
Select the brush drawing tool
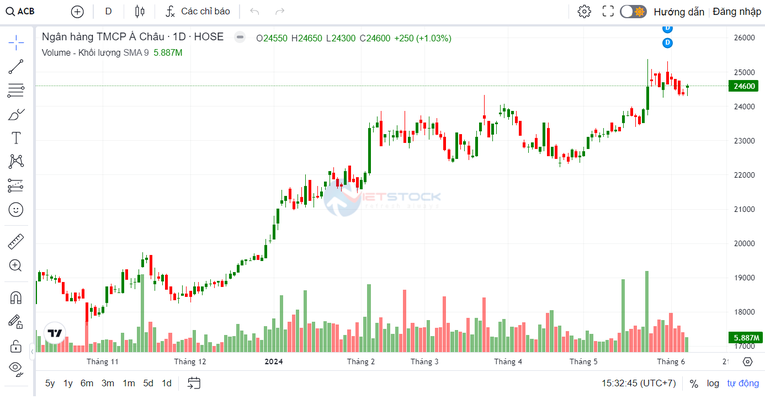(x=16, y=115)
